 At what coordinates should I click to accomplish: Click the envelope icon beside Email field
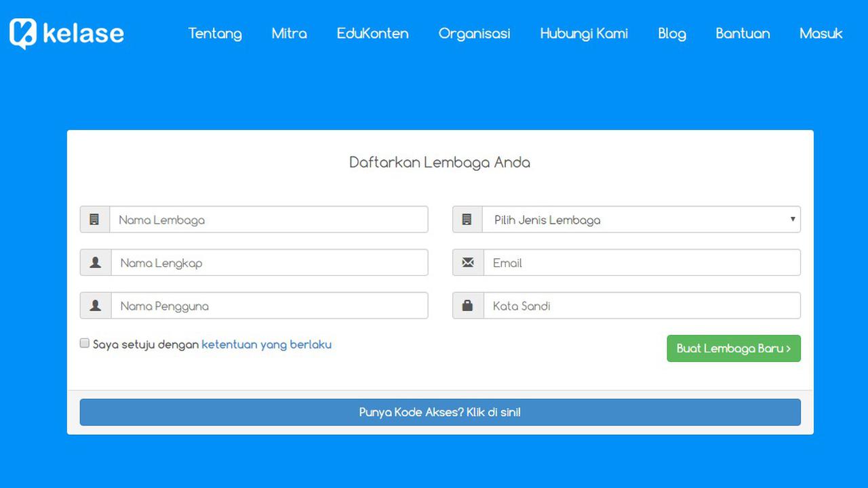(467, 262)
